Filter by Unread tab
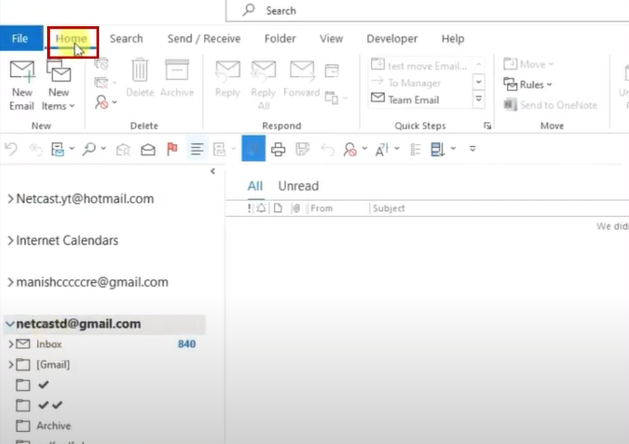The image size is (629, 444). pyautogui.click(x=298, y=186)
